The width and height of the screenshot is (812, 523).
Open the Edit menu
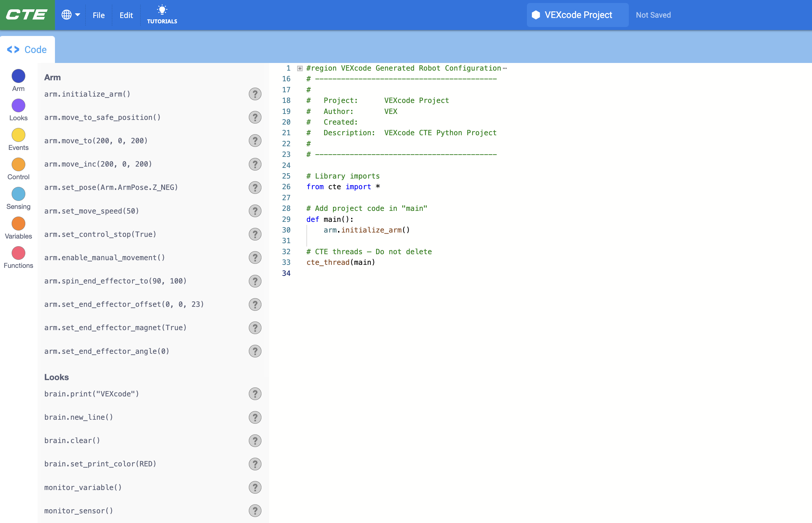[126, 15]
